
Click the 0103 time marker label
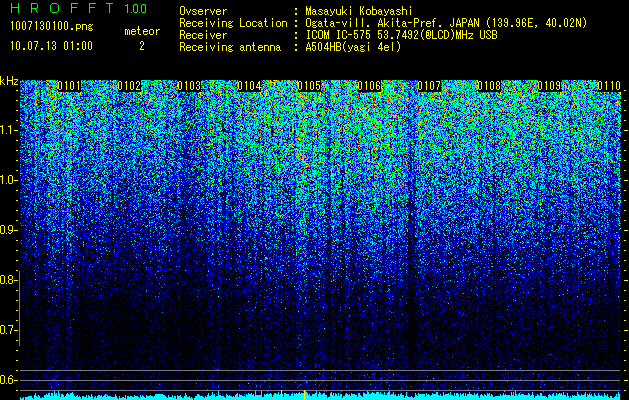point(189,86)
